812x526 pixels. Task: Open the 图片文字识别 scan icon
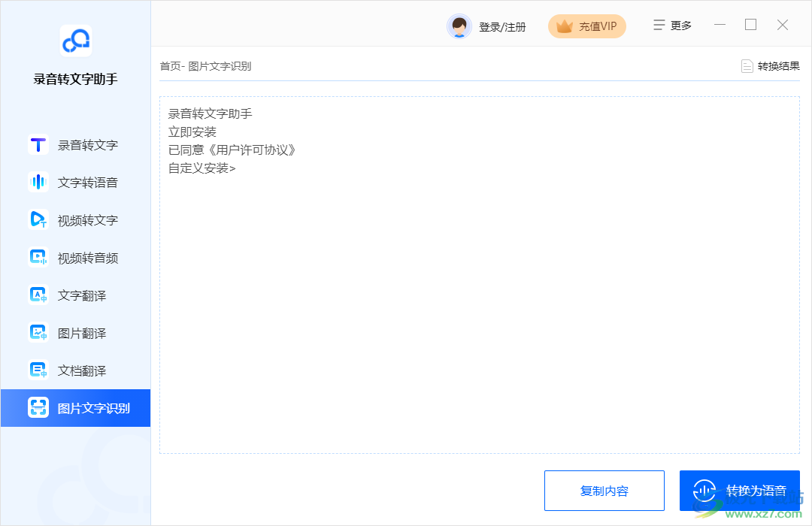(x=38, y=407)
